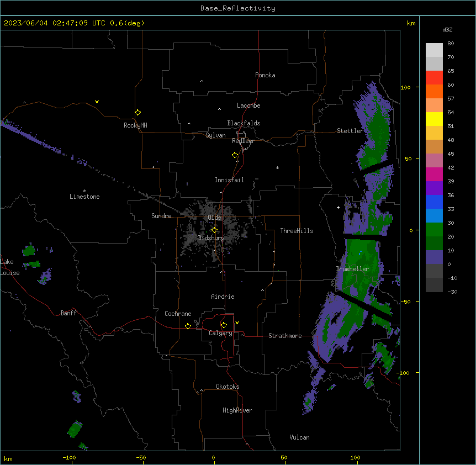Click the green echo patch near Lake Louise
The width and height of the screenshot is (476, 465).
pos(29,250)
